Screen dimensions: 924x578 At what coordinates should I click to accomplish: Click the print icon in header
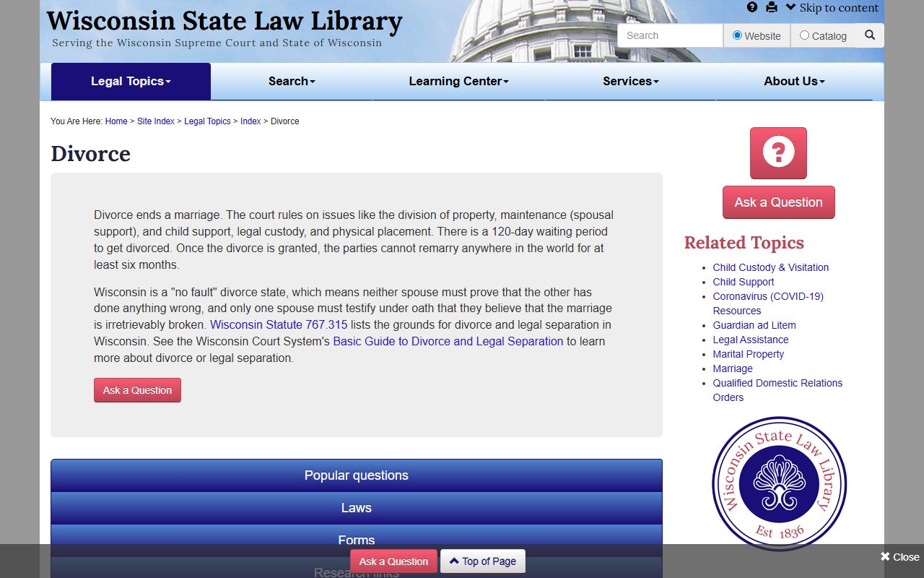[x=772, y=7]
